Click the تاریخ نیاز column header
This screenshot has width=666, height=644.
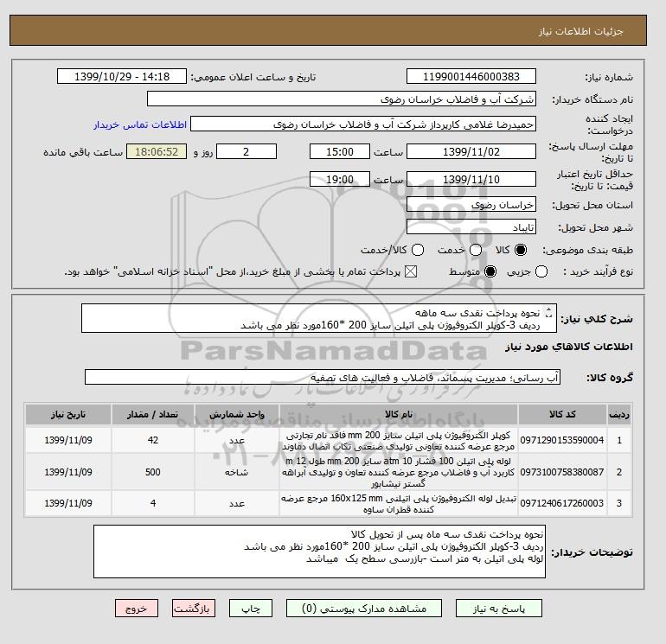tap(68, 414)
